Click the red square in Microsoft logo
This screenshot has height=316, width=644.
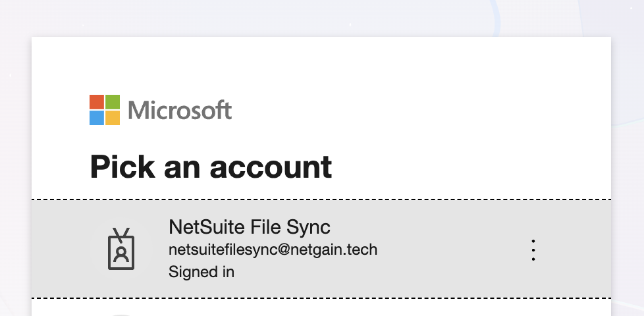click(x=97, y=102)
